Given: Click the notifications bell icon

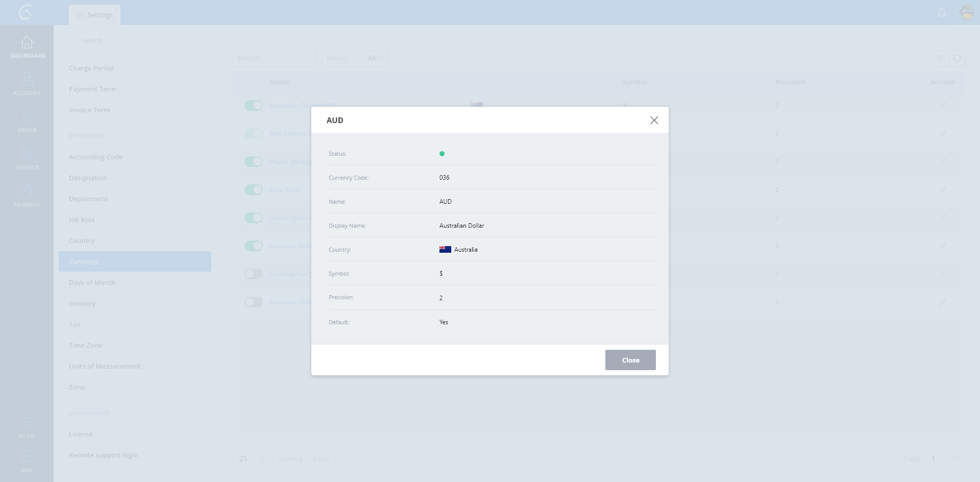Looking at the screenshot, I should [x=942, y=12].
